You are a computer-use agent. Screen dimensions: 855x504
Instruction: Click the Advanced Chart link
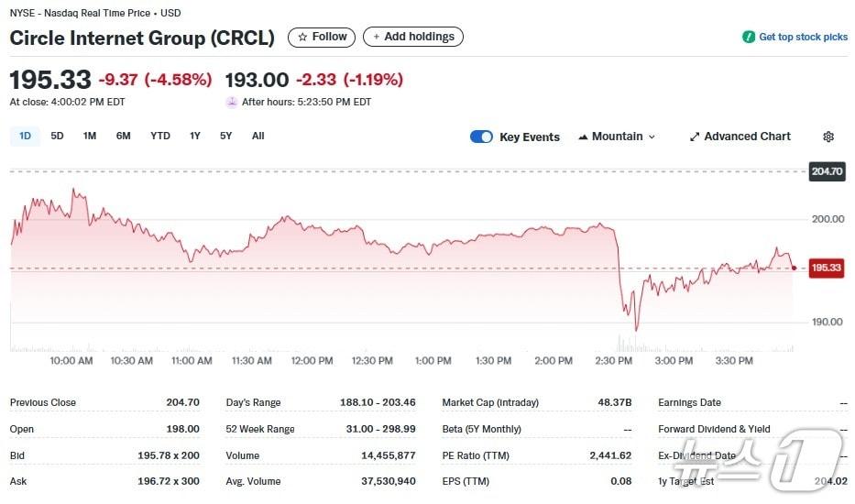coord(747,137)
